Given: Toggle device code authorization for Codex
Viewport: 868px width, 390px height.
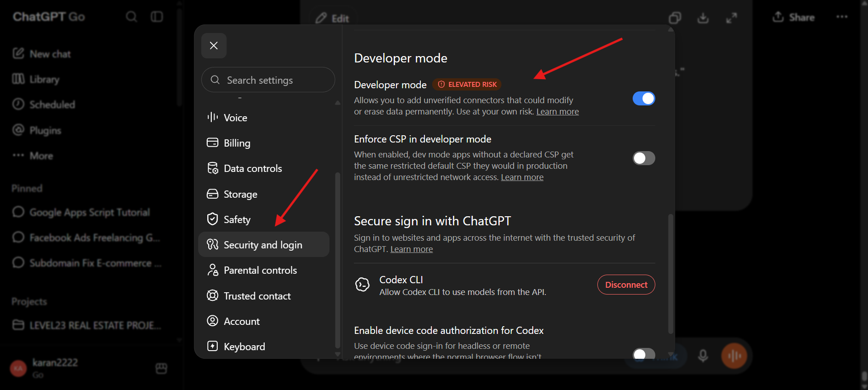Looking at the screenshot, I should (644, 353).
